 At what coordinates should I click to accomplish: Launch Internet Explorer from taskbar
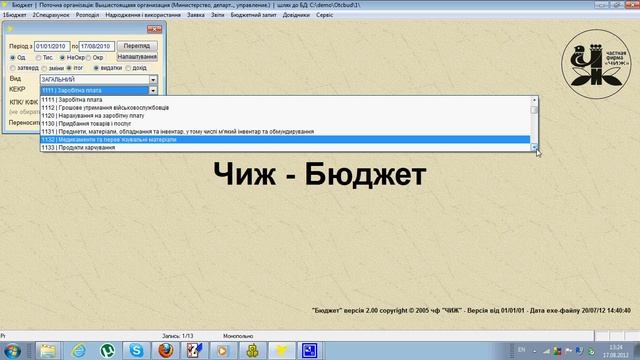pos(78,351)
